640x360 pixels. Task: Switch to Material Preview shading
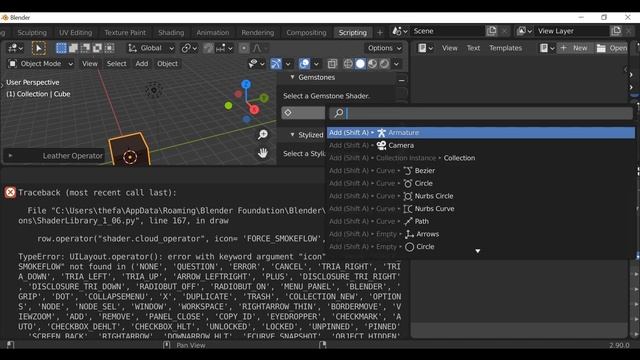click(372, 64)
